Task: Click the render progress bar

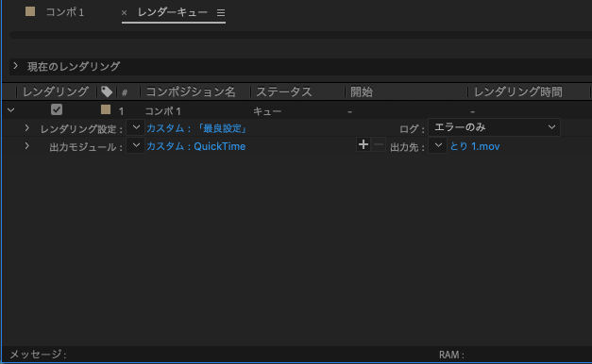Action: click(x=300, y=35)
